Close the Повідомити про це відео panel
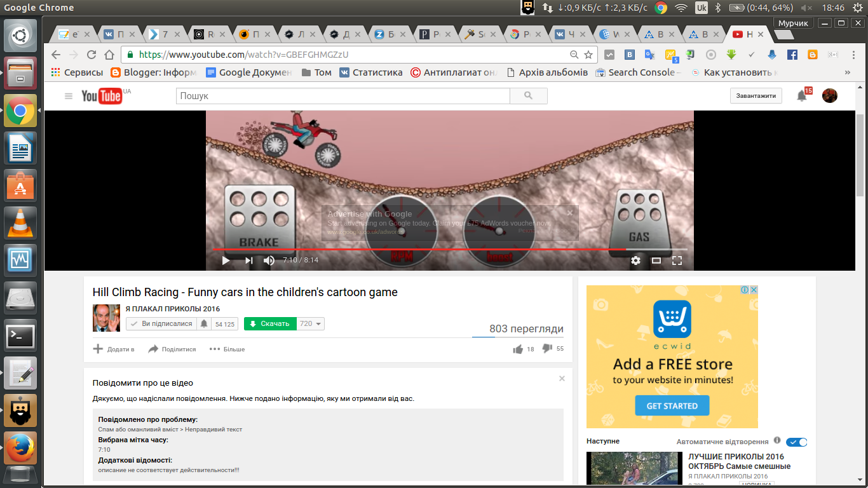 (x=562, y=379)
